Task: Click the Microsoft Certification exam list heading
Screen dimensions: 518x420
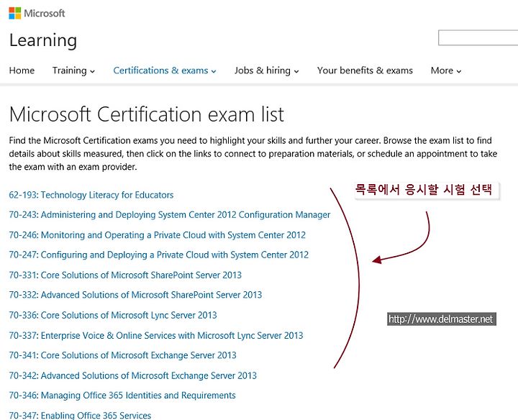Action: tap(147, 114)
